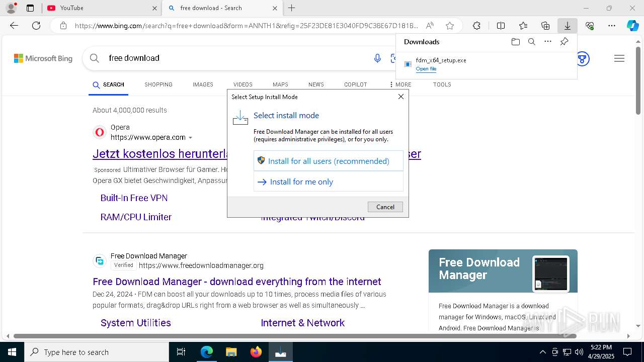
Task: Click the horizontal page scrollbar
Action: (x=294, y=336)
